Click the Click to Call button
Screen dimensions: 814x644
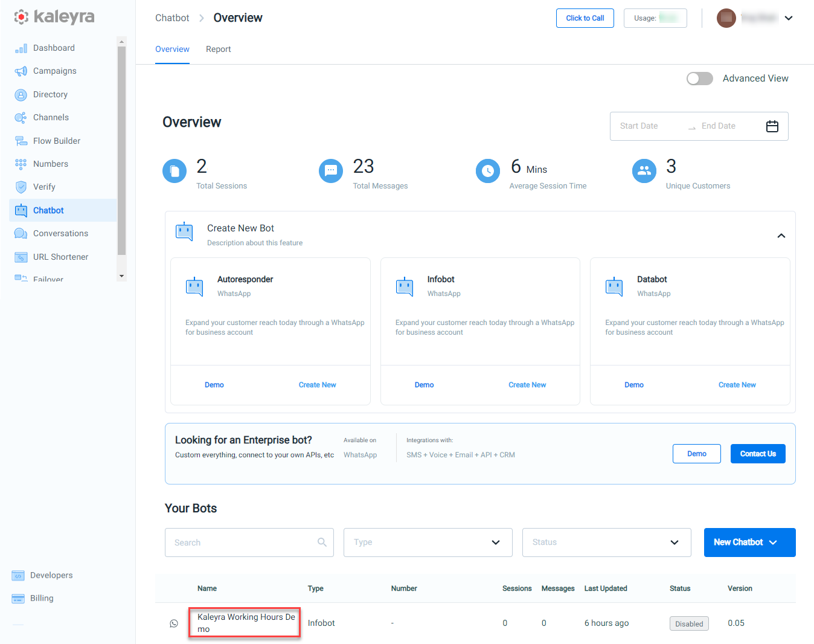(x=585, y=18)
